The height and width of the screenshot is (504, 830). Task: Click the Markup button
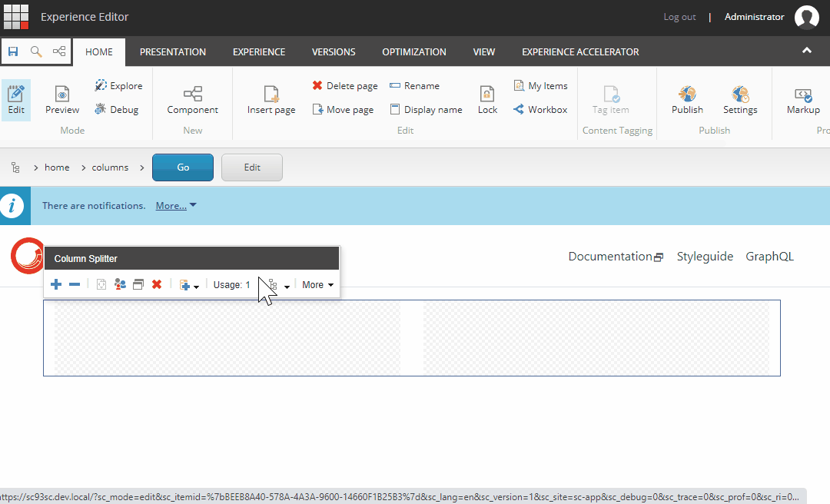(x=803, y=100)
